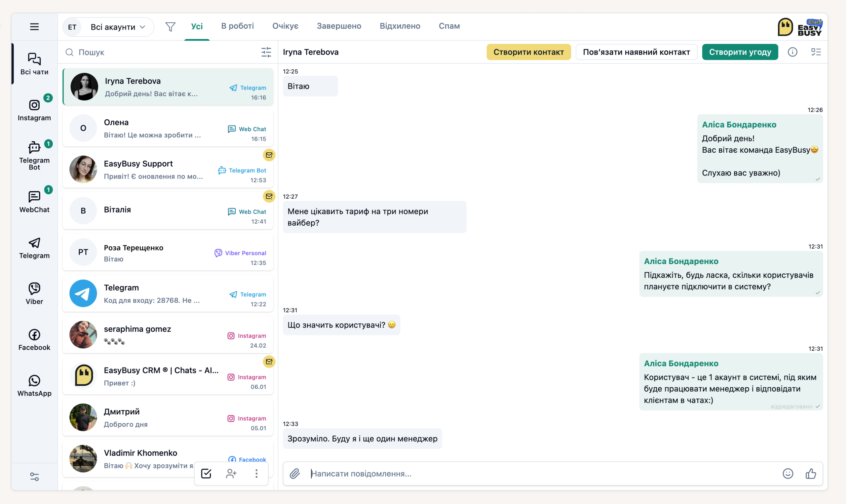
Task: Click the Створити контакт button
Action: 528,52
